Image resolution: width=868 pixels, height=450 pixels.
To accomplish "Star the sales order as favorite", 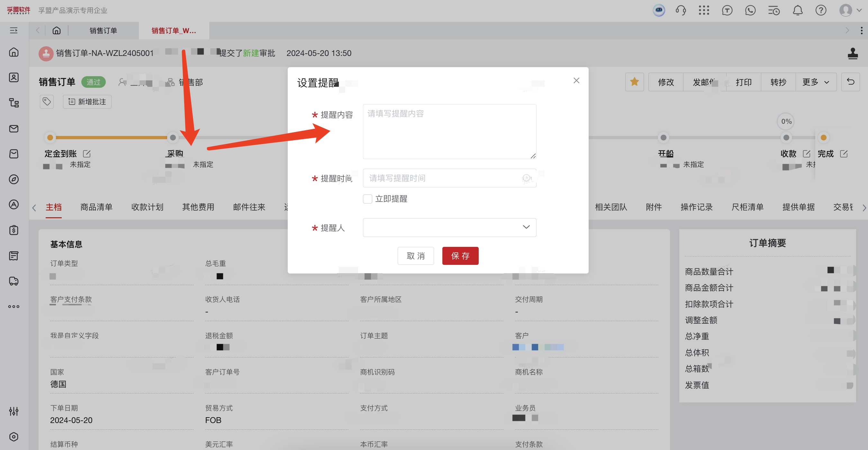I will tap(635, 82).
